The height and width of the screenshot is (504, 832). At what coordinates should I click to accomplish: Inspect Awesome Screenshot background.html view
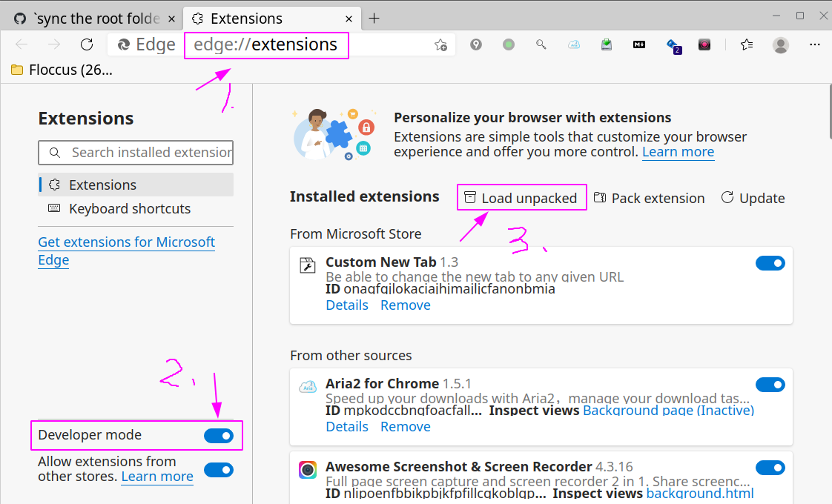(x=700, y=494)
